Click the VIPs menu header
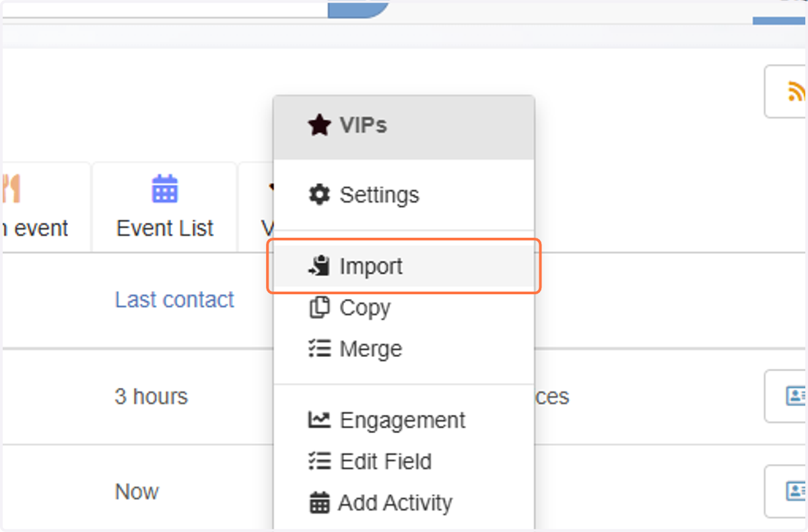Image resolution: width=808 pixels, height=532 pixels. tap(404, 127)
